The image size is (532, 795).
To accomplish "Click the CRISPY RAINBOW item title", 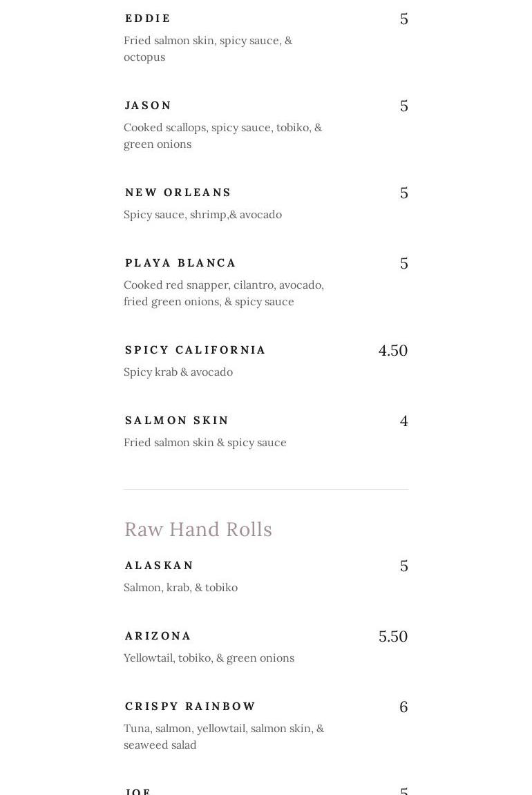I will click(190, 707).
